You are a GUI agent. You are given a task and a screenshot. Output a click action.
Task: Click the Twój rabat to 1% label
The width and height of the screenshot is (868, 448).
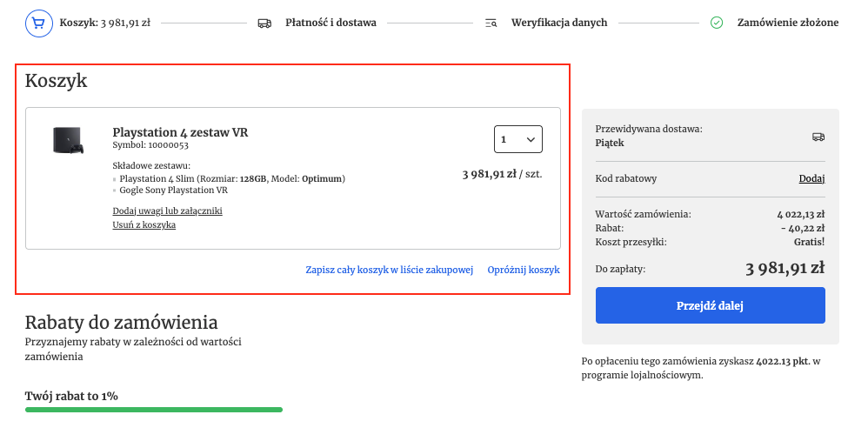click(x=71, y=396)
